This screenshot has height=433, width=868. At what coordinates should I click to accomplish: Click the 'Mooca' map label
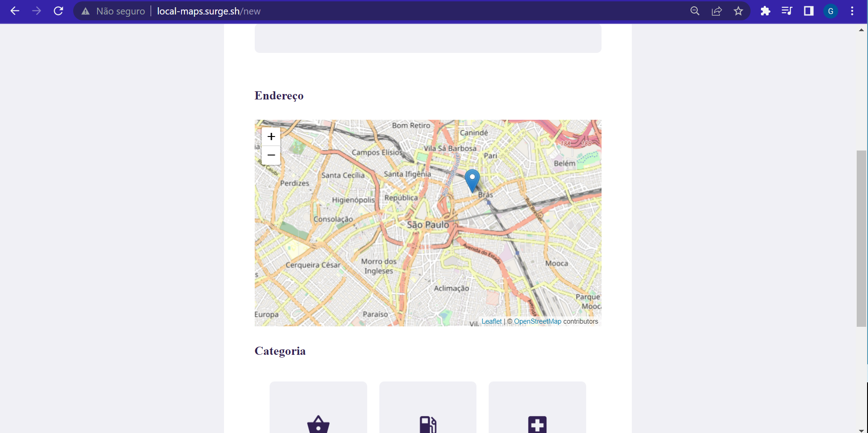[x=556, y=264]
